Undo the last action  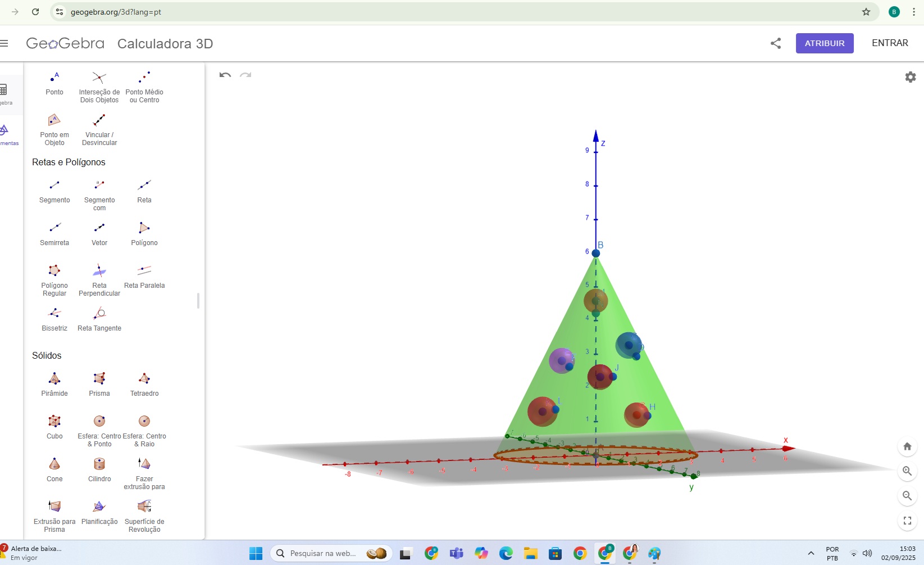(x=225, y=75)
